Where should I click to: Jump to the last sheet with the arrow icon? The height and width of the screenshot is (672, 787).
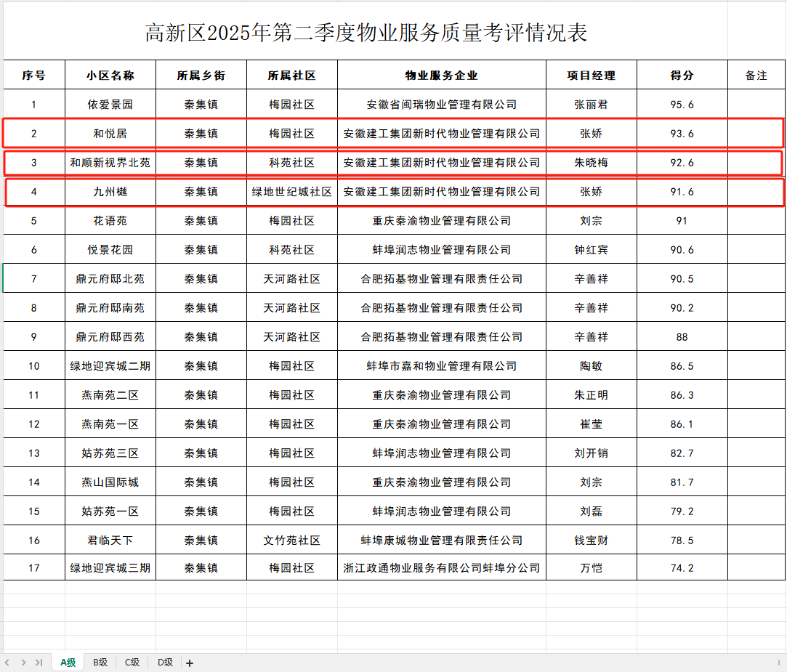39,663
